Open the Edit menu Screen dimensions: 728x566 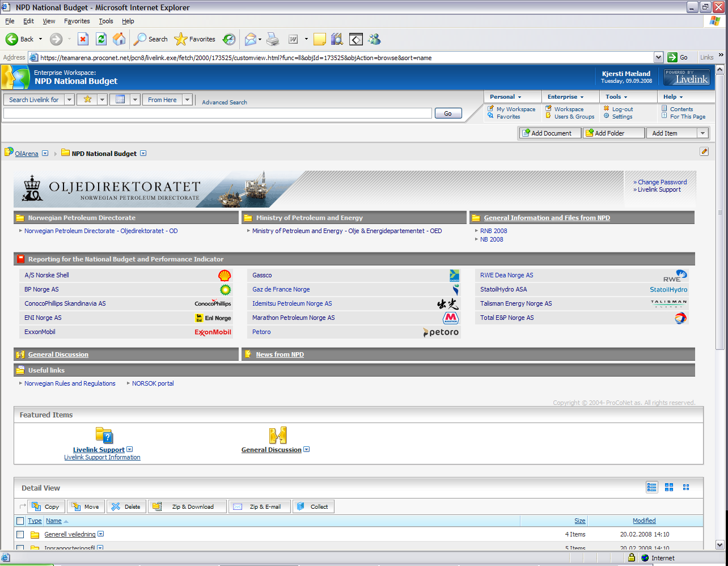[x=28, y=21]
